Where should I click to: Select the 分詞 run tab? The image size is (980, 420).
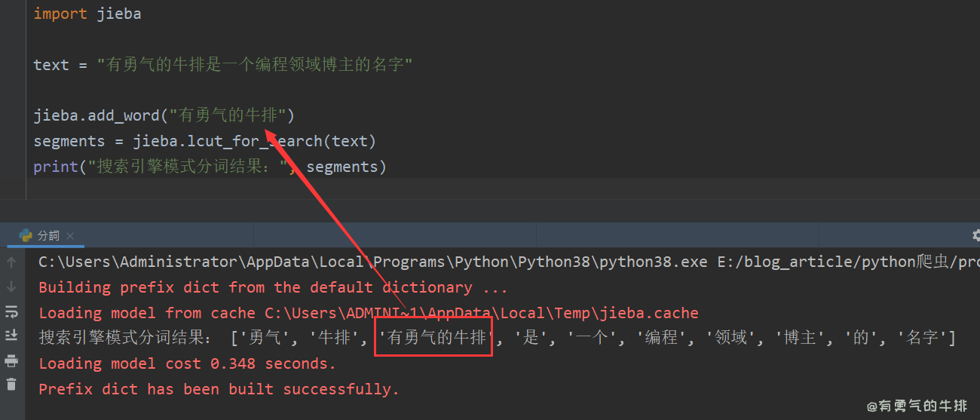[48, 236]
